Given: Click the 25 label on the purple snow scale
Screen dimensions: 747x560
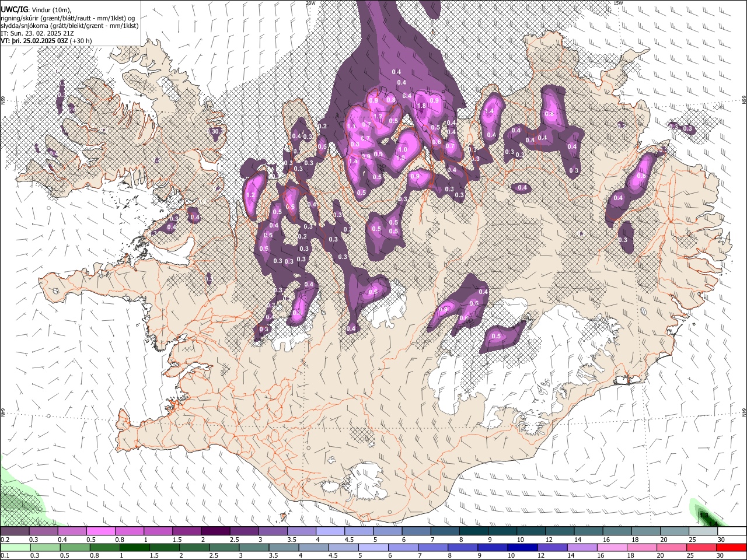Looking at the screenshot, I should (x=692, y=540).
